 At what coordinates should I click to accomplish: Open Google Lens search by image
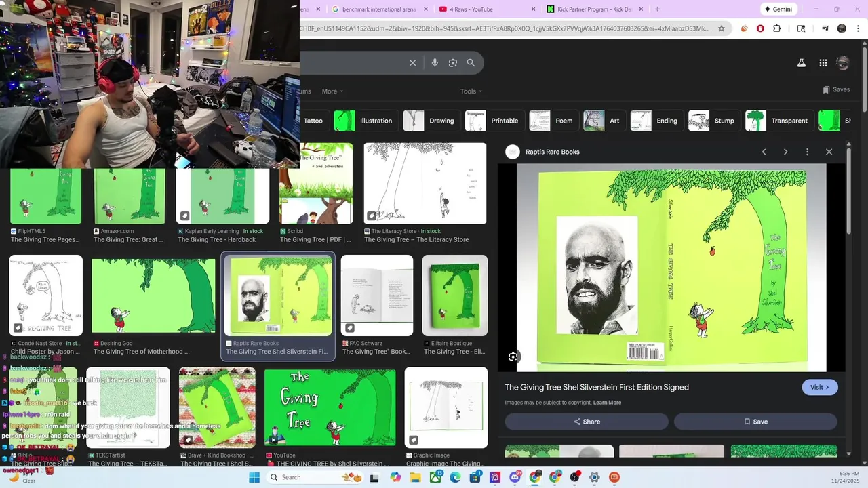[453, 63]
